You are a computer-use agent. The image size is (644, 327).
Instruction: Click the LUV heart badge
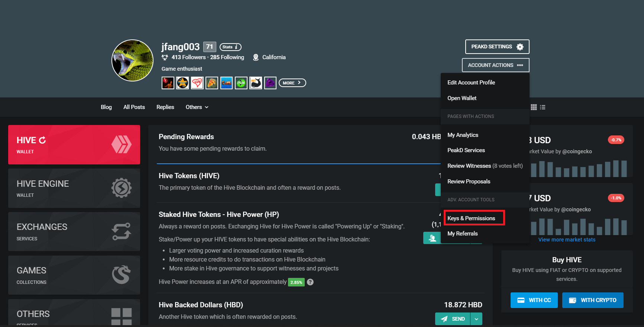click(197, 83)
